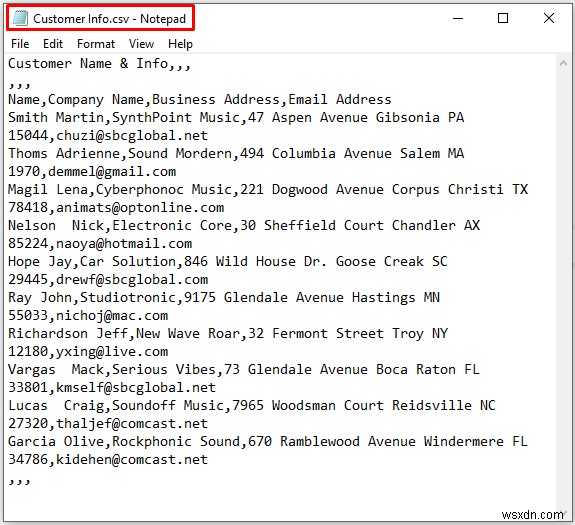Click the scrollbar up arrow
Image resolution: width=575 pixels, height=525 pixels.
click(563, 63)
